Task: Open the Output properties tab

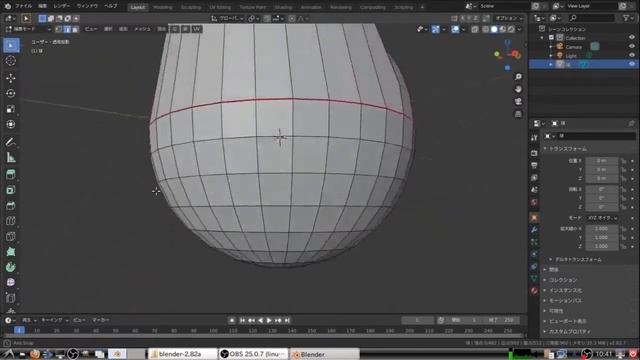Action: click(534, 165)
